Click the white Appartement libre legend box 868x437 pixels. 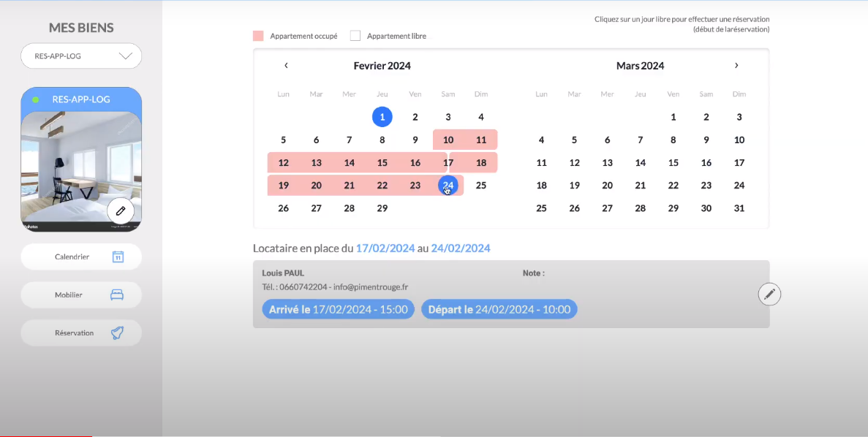click(355, 36)
